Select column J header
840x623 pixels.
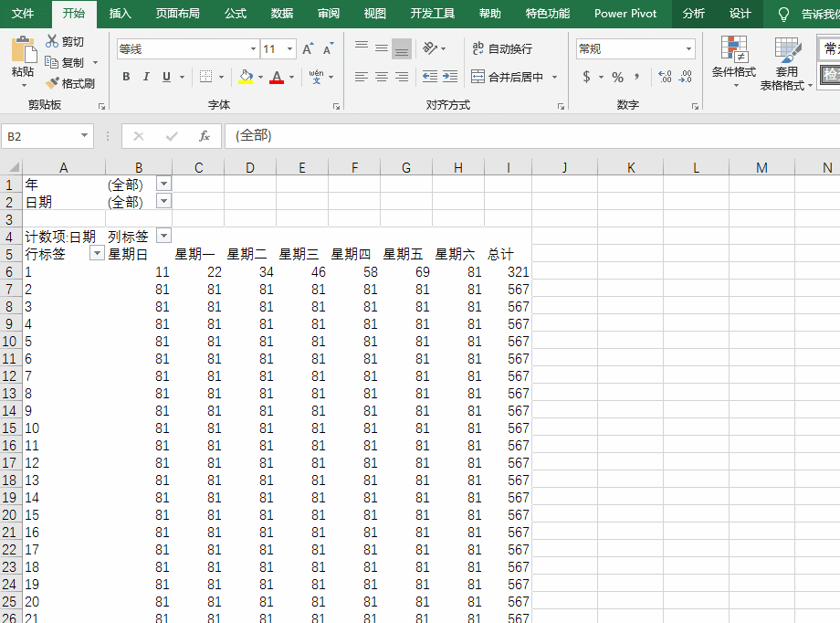click(564, 167)
